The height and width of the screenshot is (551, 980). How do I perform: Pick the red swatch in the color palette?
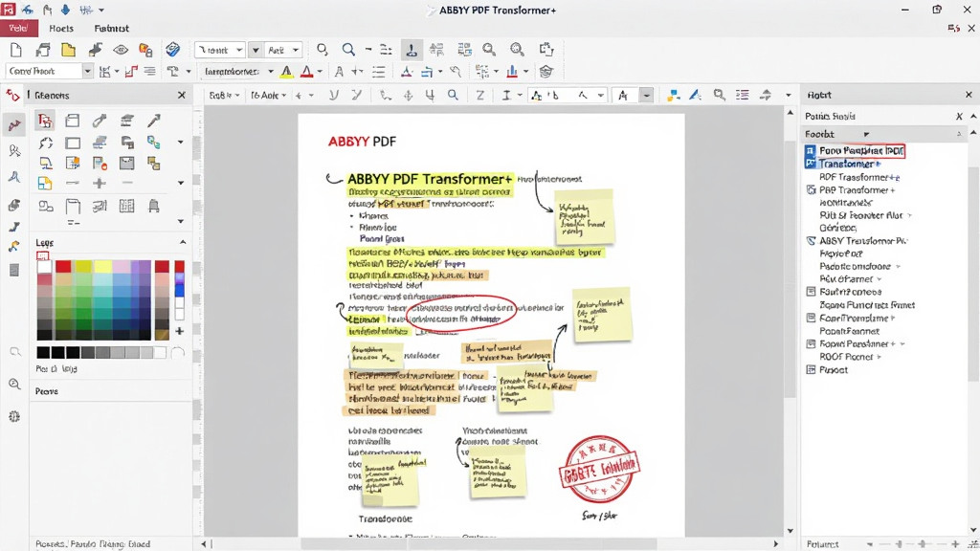pyautogui.click(x=63, y=267)
